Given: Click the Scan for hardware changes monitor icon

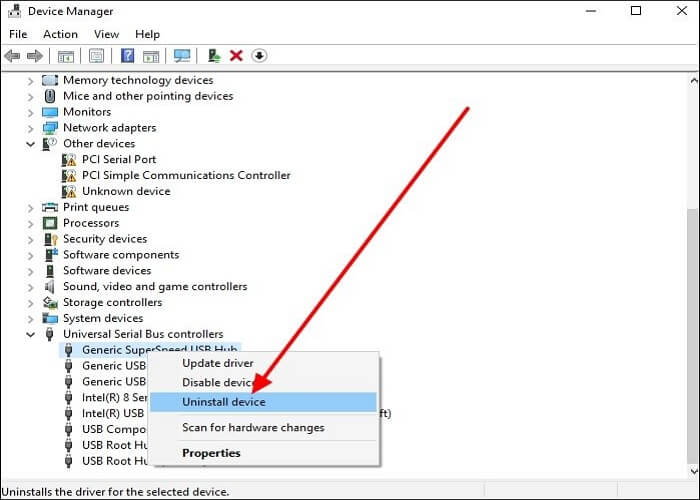Looking at the screenshot, I should pos(182,56).
